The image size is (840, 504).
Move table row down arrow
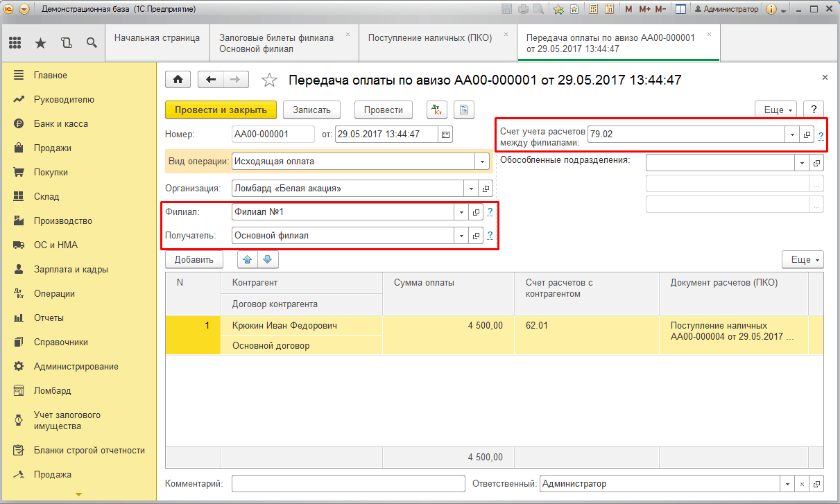coord(268,259)
